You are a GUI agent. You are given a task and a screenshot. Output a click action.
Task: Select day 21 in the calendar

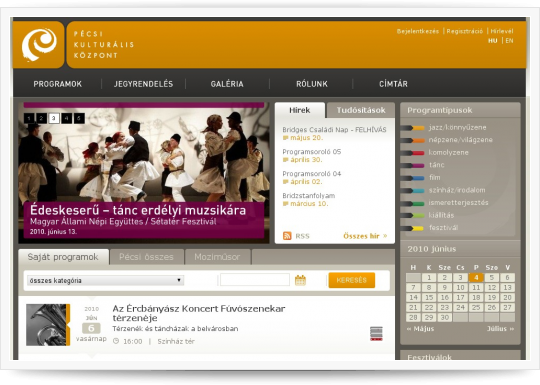click(x=413, y=308)
